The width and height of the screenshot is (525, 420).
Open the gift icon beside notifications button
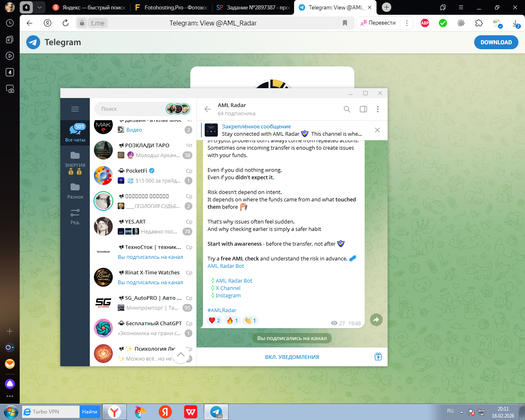click(x=378, y=357)
